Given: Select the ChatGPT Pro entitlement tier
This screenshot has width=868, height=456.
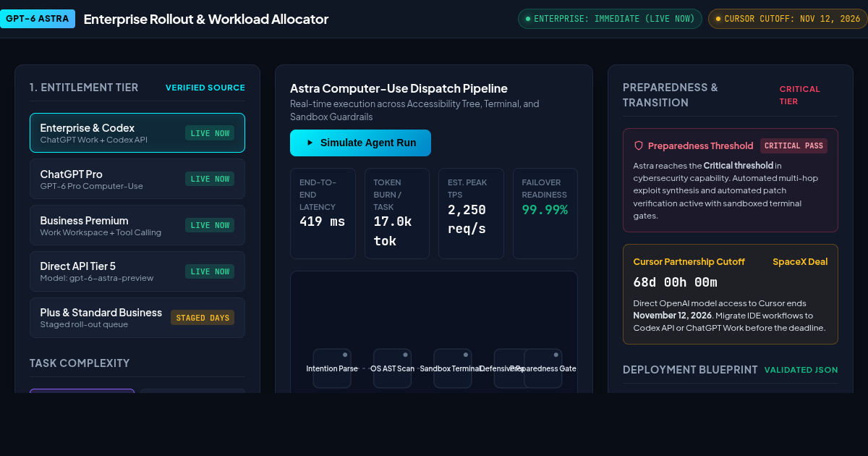Looking at the screenshot, I should (x=137, y=179).
